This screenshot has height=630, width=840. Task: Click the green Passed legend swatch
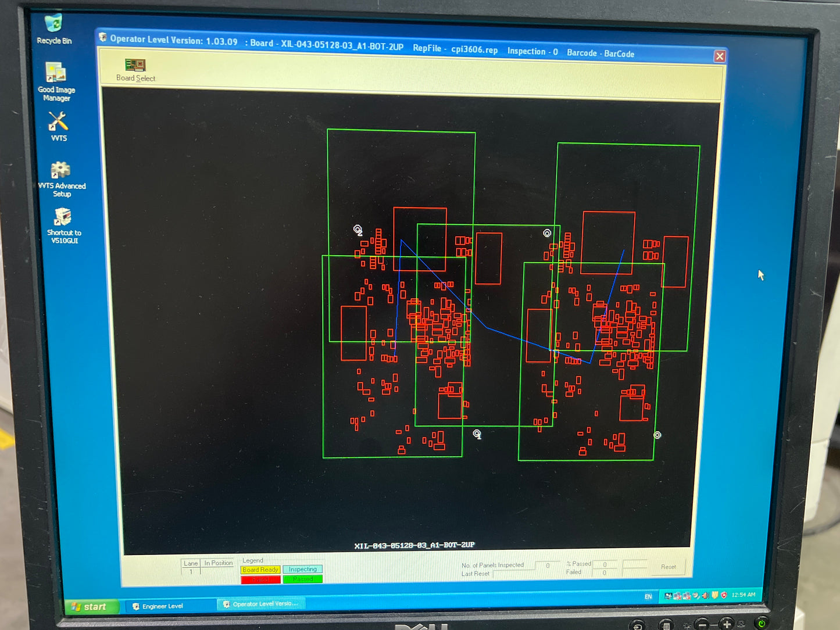click(302, 579)
